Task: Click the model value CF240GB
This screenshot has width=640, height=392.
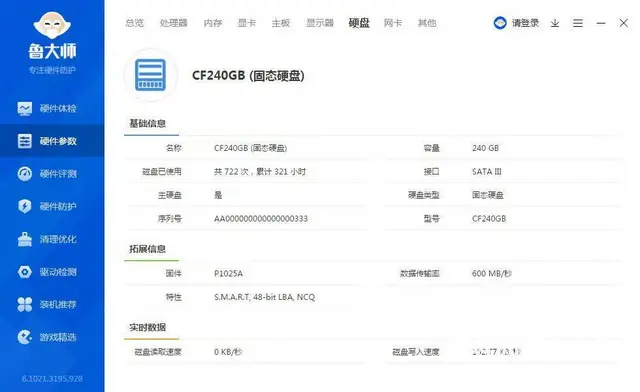Action: point(489,219)
